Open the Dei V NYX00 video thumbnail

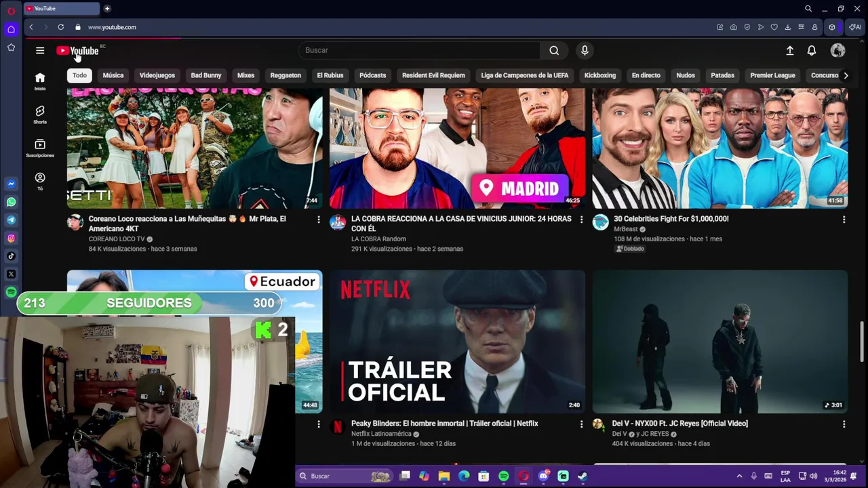pyautogui.click(x=719, y=342)
